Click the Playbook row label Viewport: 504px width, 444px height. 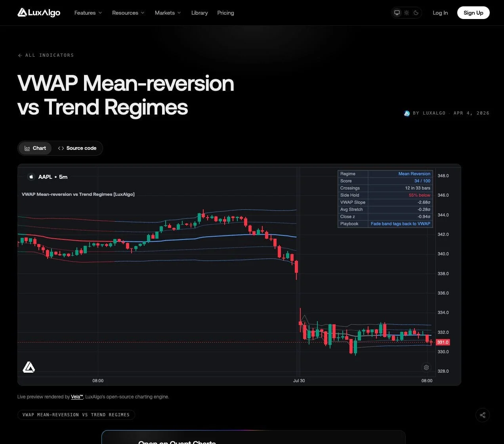coord(349,224)
